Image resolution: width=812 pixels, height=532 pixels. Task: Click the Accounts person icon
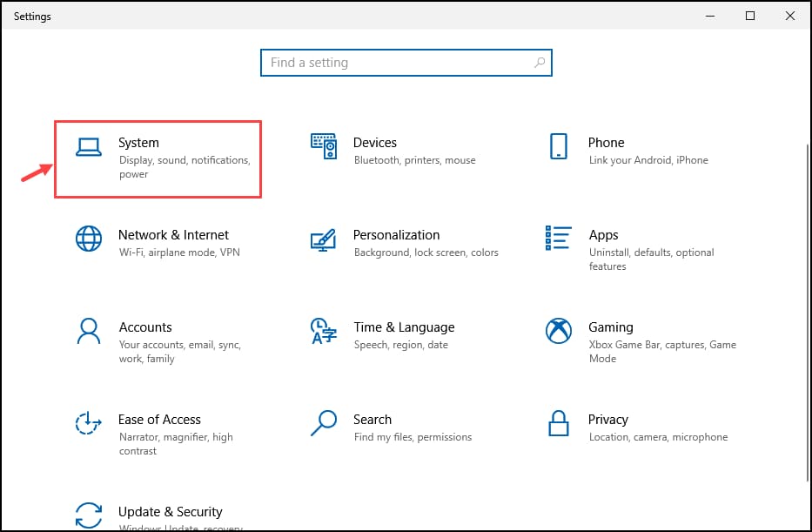tap(88, 331)
